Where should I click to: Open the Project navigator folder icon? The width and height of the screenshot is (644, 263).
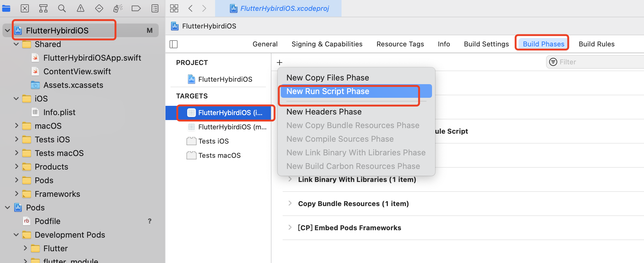pos(6,8)
